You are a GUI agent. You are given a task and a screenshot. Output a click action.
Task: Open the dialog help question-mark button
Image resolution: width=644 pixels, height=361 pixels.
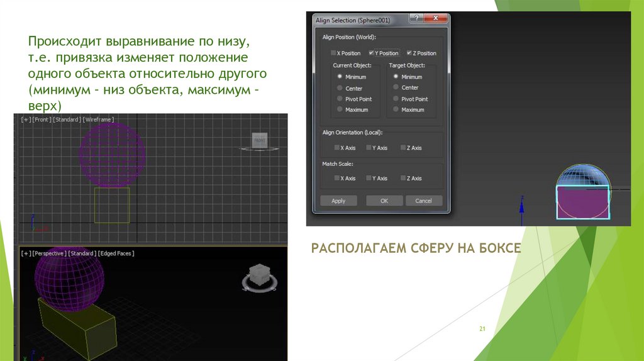click(416, 18)
